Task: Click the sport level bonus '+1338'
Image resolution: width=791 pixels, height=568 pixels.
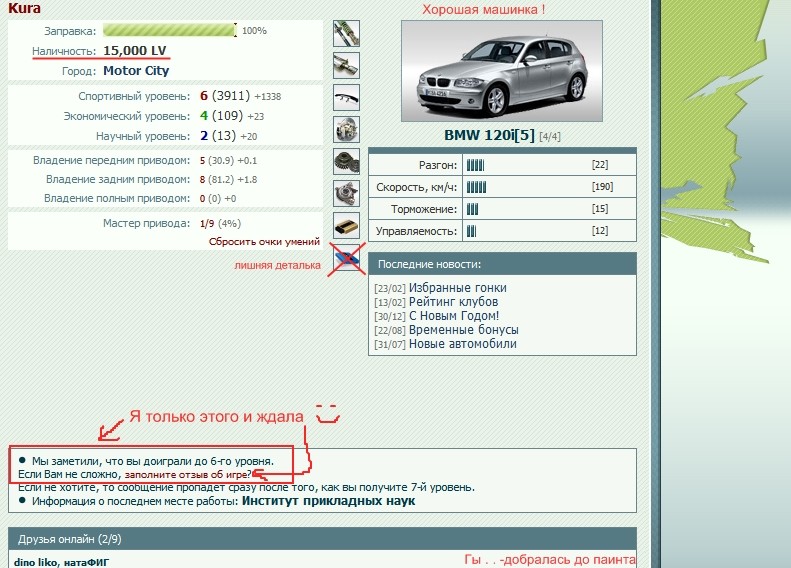Action: pyautogui.click(x=267, y=96)
